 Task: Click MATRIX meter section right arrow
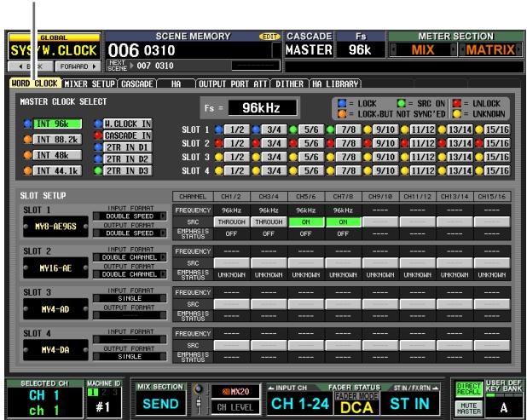click(x=519, y=50)
